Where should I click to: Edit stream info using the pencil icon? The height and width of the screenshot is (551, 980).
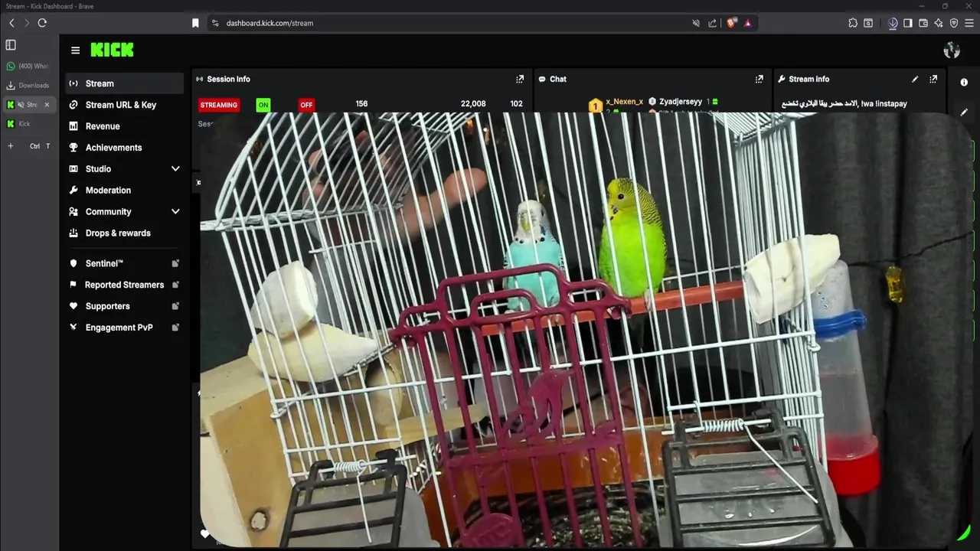[915, 79]
